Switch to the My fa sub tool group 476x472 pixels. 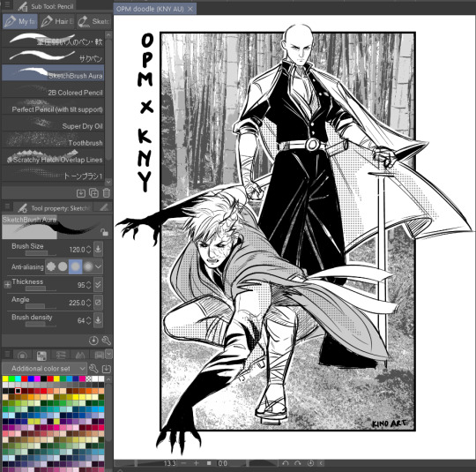20,21
